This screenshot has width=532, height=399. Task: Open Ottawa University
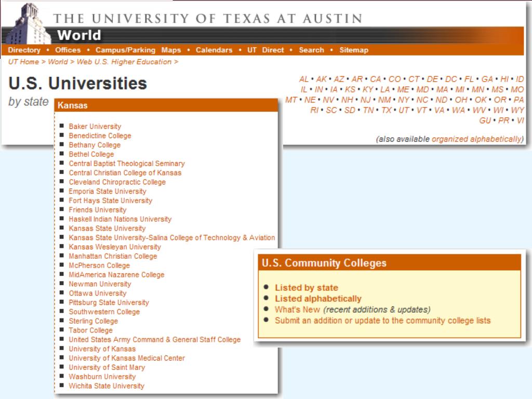coord(98,293)
